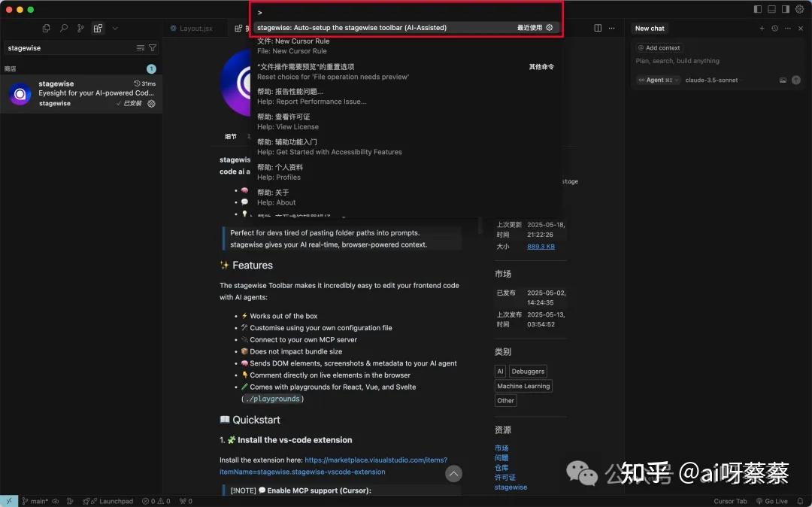Expand the Agent mode dropdown in chat
This screenshot has height=507, width=812.
659,80
